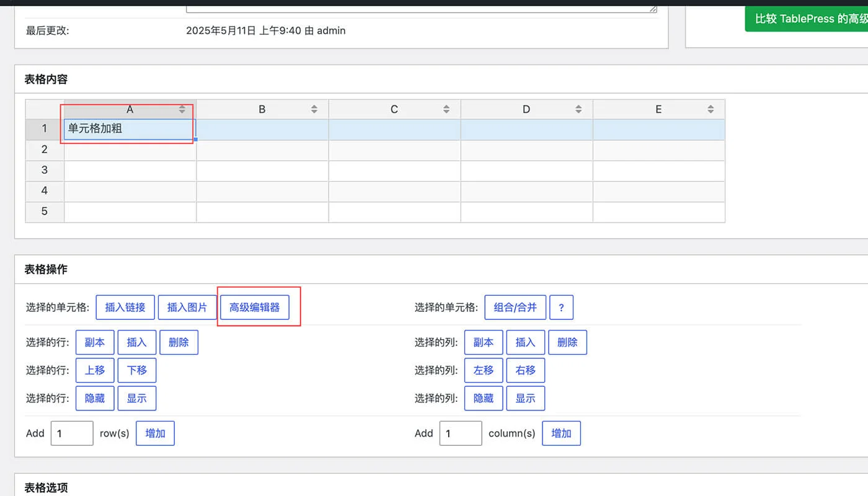The width and height of the screenshot is (868, 496).
Task: Click 增加 to add a new column
Action: [561, 433]
